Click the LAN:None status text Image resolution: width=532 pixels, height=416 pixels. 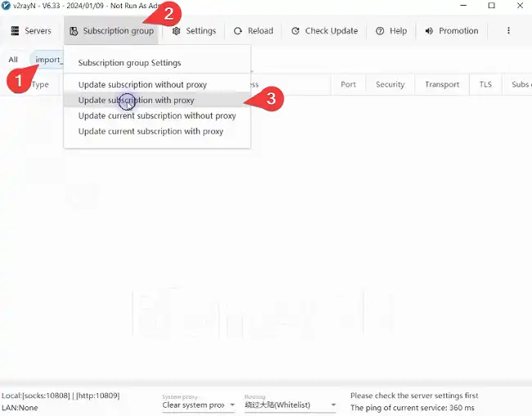click(x=20, y=408)
